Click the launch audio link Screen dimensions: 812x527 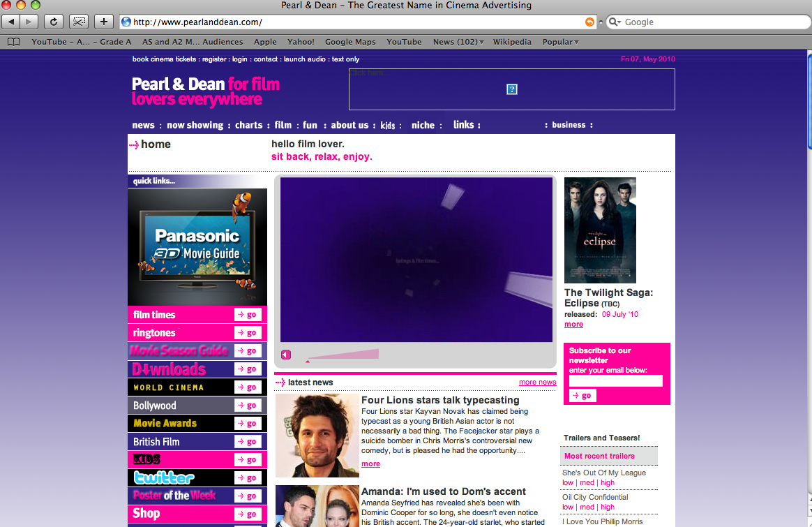click(x=304, y=59)
